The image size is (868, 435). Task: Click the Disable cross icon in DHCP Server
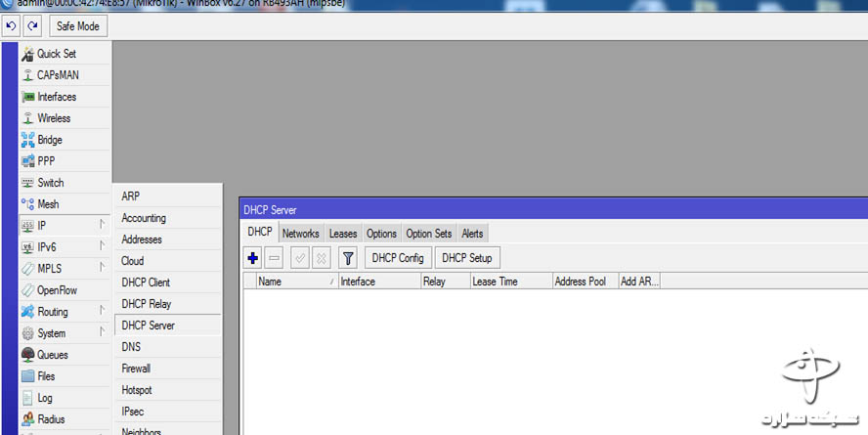(x=321, y=258)
